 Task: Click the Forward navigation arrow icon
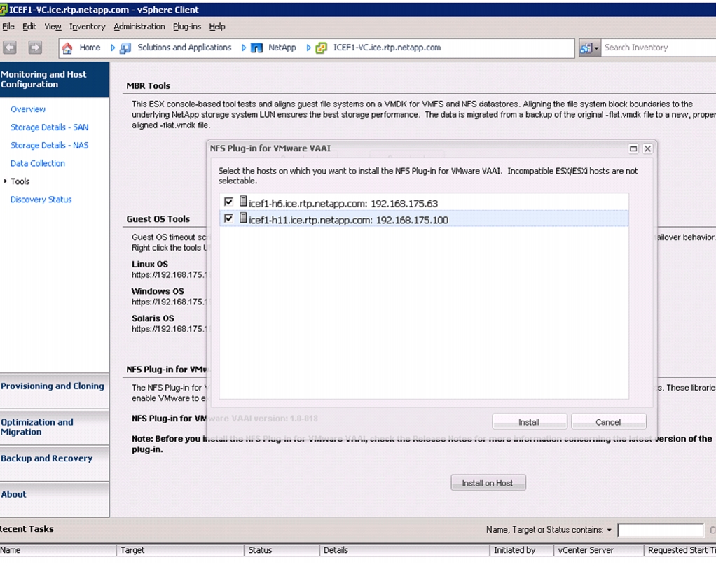coord(35,48)
